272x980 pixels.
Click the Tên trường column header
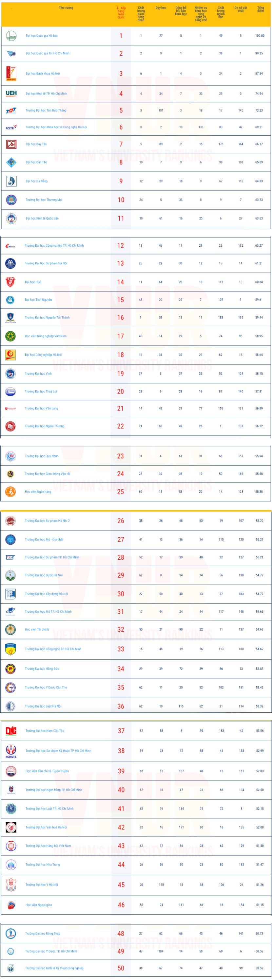[x=66, y=8]
